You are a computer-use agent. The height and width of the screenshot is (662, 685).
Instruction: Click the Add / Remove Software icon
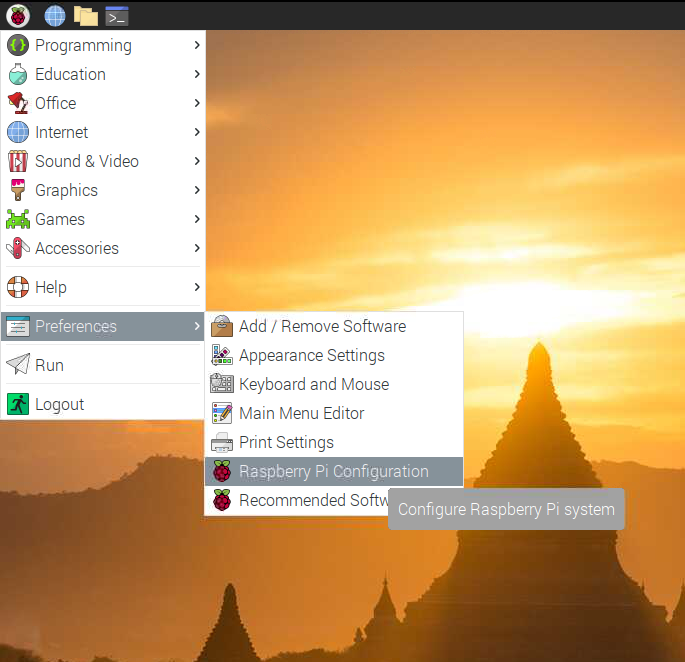222,326
